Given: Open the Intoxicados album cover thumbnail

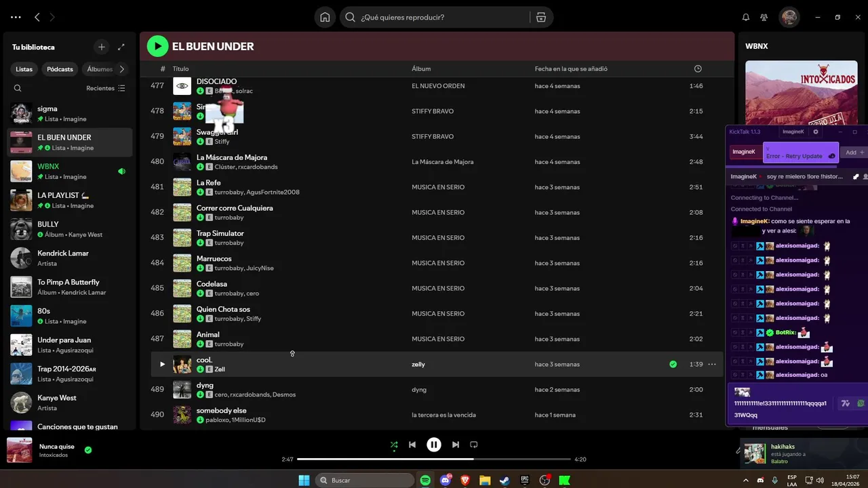Looking at the screenshot, I should click(802, 93).
